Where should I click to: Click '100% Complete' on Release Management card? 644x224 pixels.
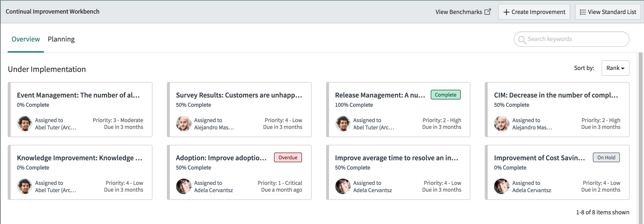tap(354, 105)
